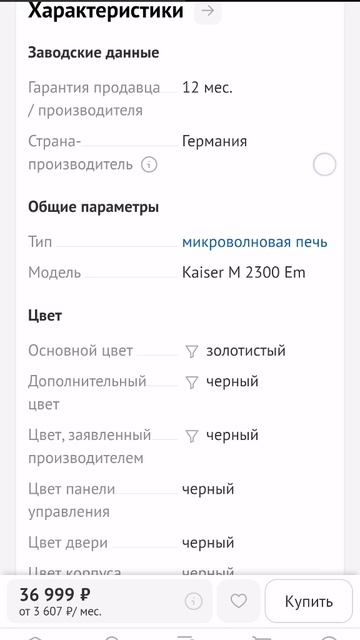Viewport: 360px width, 640px height.
Task: Tap the floating round button on right
Action: pos(324,165)
